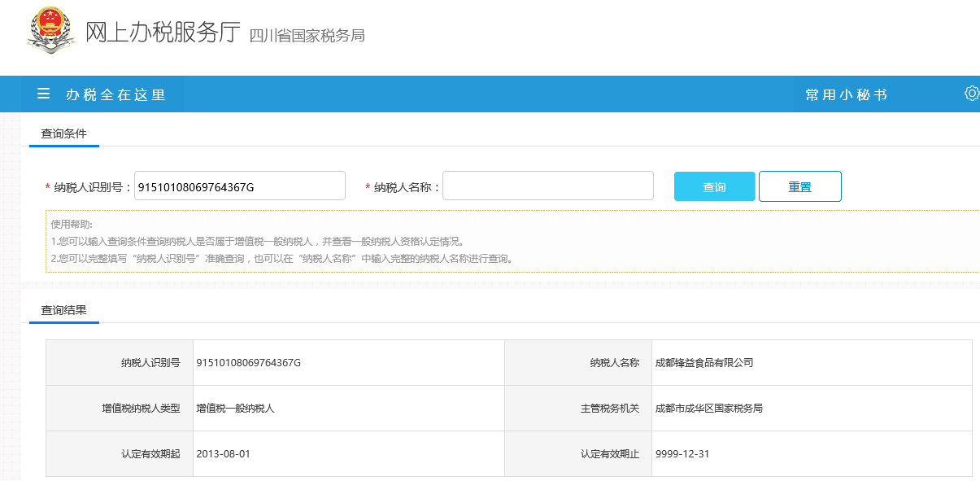Open the hamburger menu icon

(44, 94)
